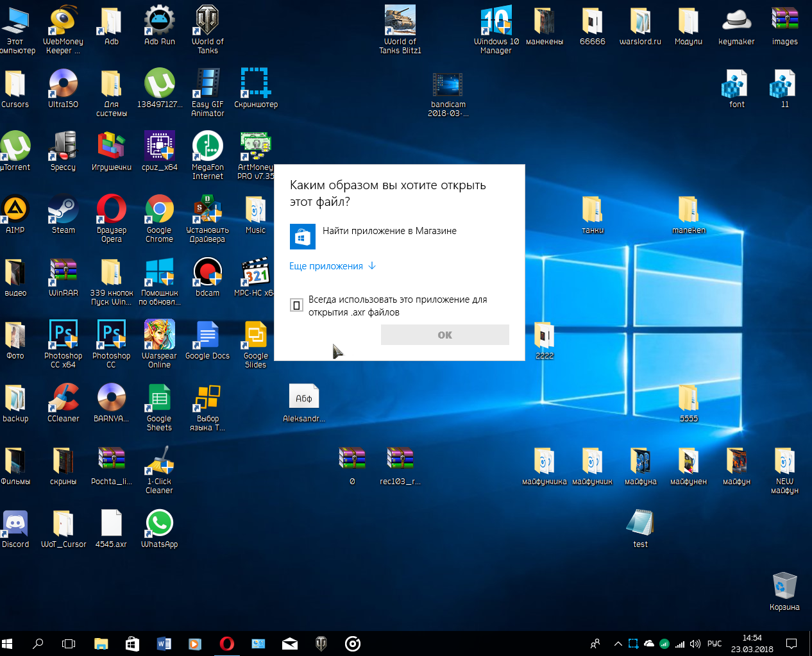Tick the always use this app checkbox

pos(296,305)
